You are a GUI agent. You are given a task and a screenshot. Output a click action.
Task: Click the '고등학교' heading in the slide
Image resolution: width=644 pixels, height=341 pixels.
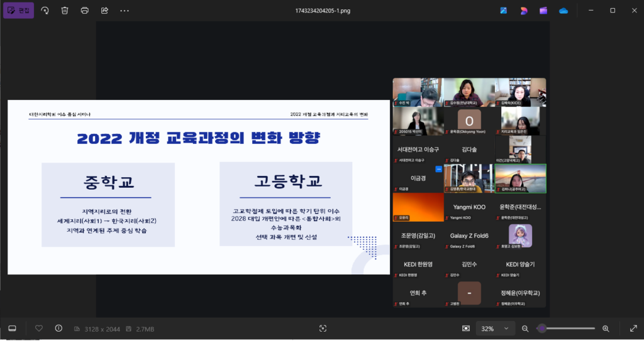tap(287, 181)
